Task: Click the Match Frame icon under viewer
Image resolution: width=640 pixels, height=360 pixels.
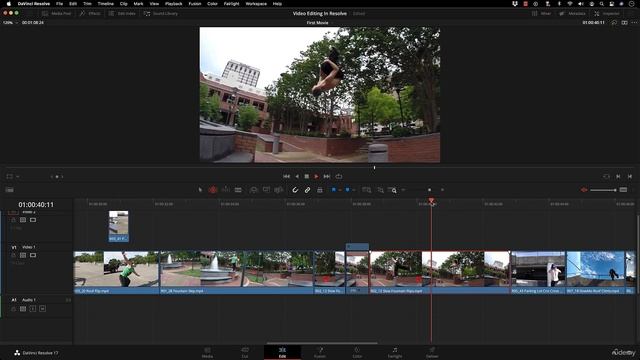Action: coord(606,176)
